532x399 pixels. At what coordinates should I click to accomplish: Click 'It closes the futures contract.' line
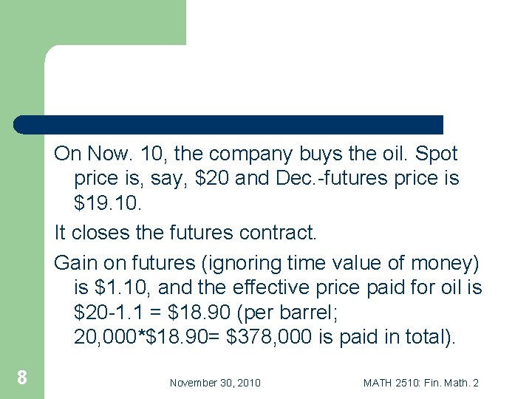[x=185, y=233]
